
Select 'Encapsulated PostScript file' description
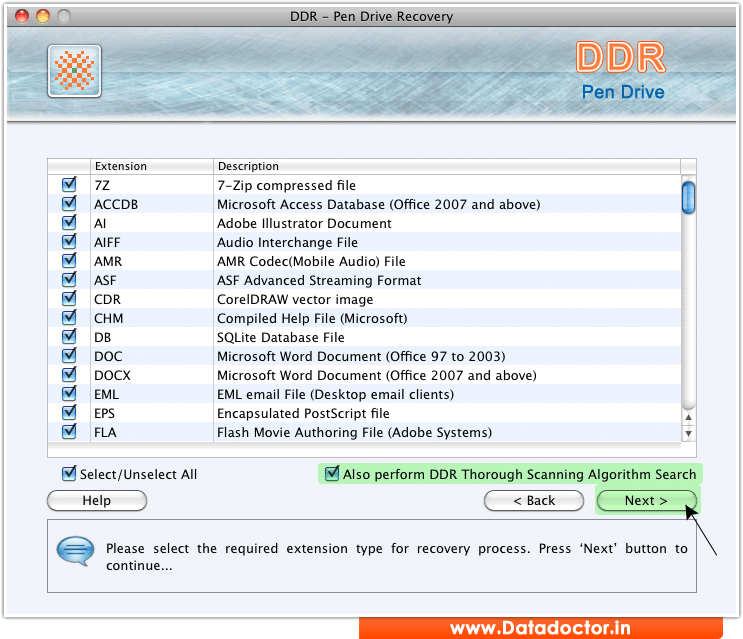[303, 413]
